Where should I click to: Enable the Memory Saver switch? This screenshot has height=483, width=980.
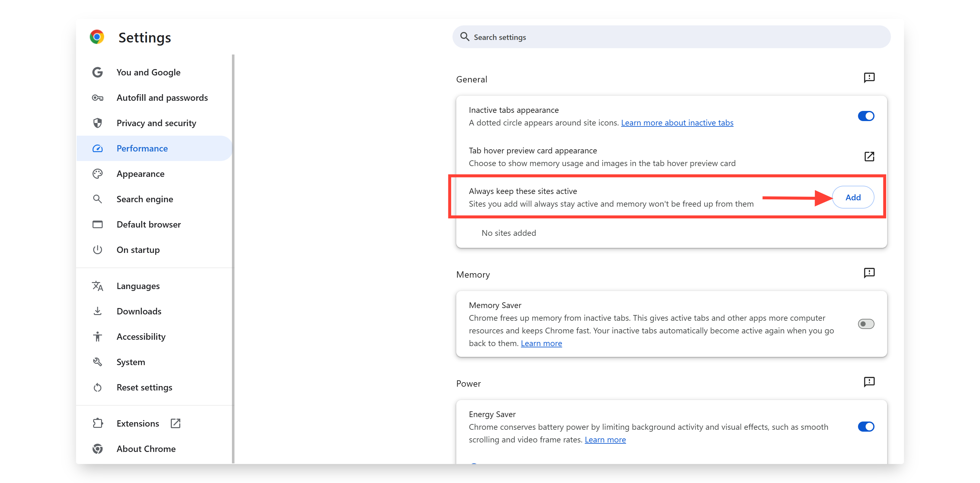tap(866, 324)
